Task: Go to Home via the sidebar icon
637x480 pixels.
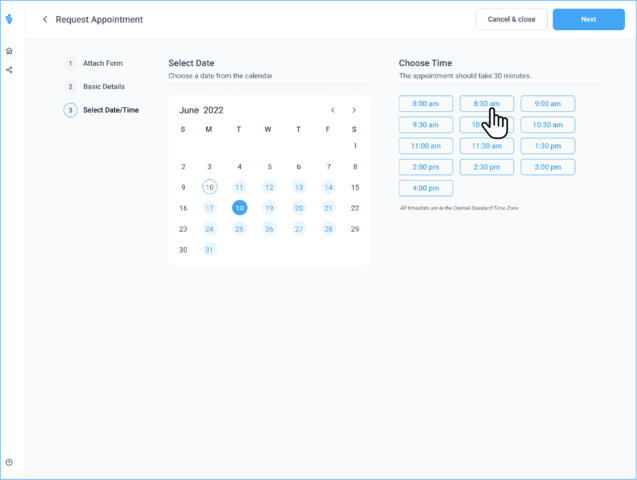Action: [9, 51]
